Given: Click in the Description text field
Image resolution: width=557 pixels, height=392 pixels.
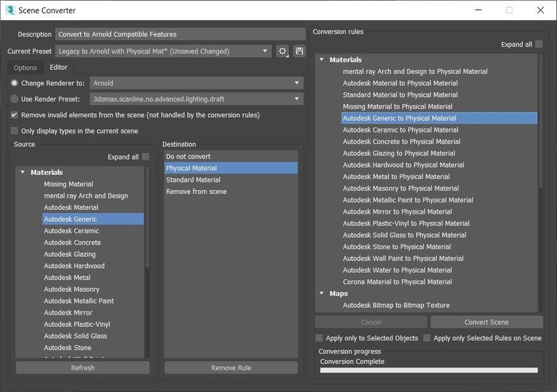Looking at the screenshot, I should click(180, 34).
